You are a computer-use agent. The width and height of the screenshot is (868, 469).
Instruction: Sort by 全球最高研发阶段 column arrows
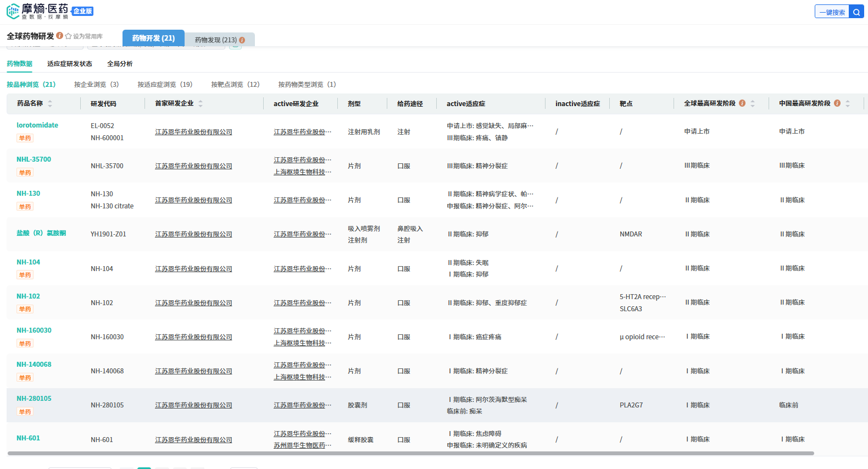[x=753, y=103]
